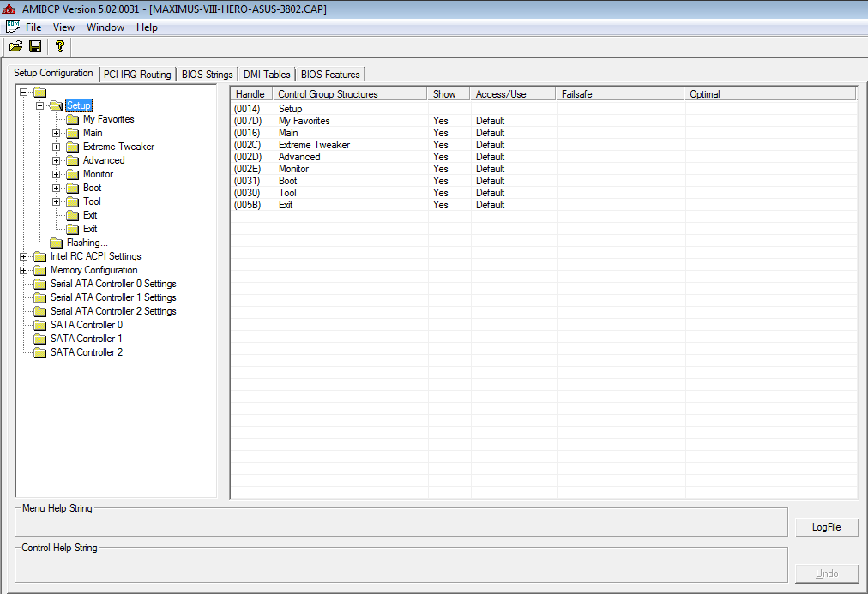Select Serial ATA Controller 1 Settings item
Image resolution: width=868 pixels, height=594 pixels.
113,297
